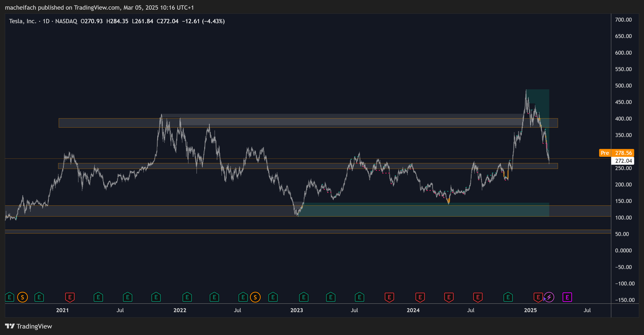The height and width of the screenshot is (335, 644).
Task: Click the 2025 year label on time axis
Action: [530, 310]
